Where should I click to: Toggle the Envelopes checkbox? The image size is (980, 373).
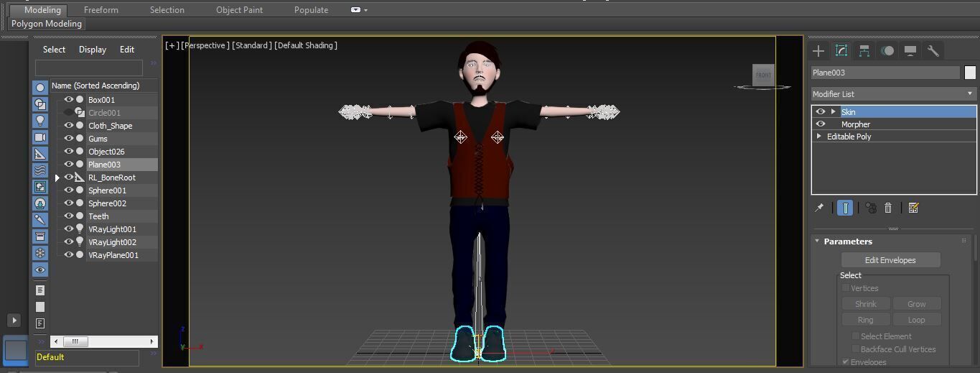(846, 362)
